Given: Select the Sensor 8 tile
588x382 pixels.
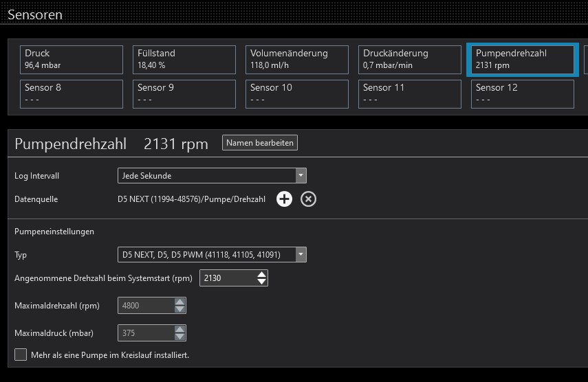Looking at the screenshot, I should point(72,94).
